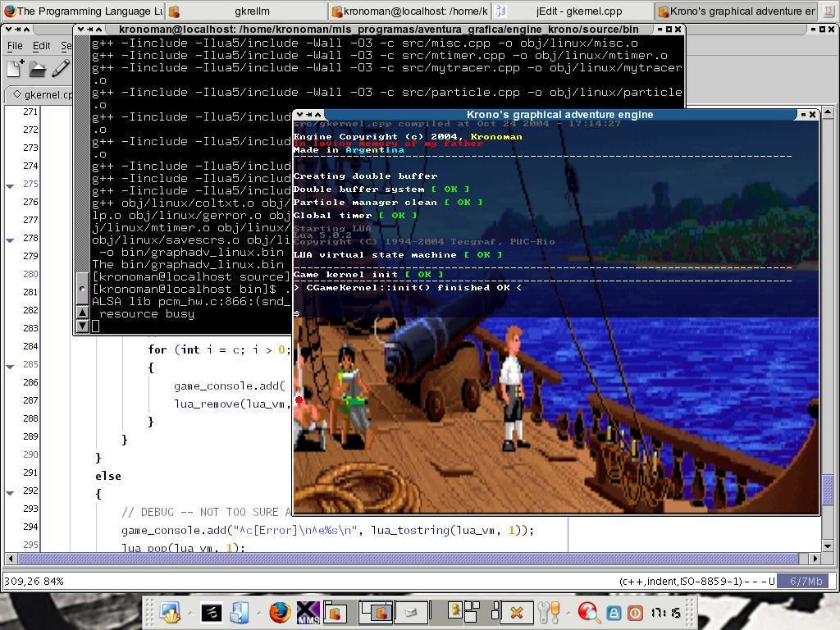Collapse the fold at line 278
840x630 pixels.
click(x=10, y=240)
